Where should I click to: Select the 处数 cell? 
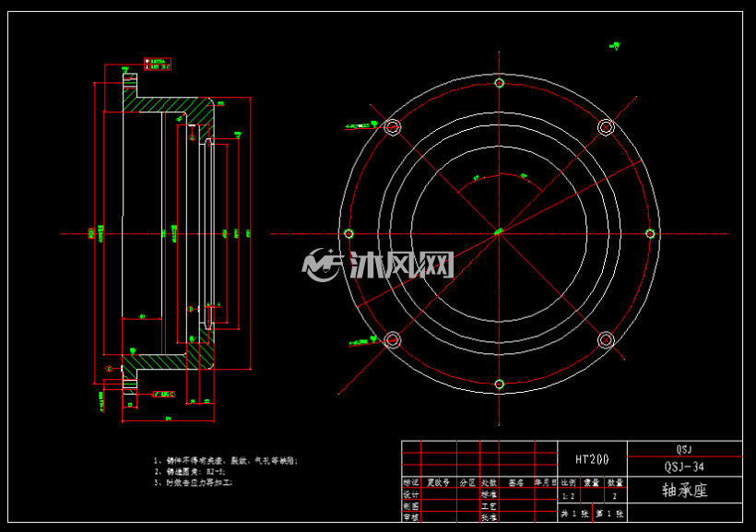pyautogui.click(x=489, y=482)
